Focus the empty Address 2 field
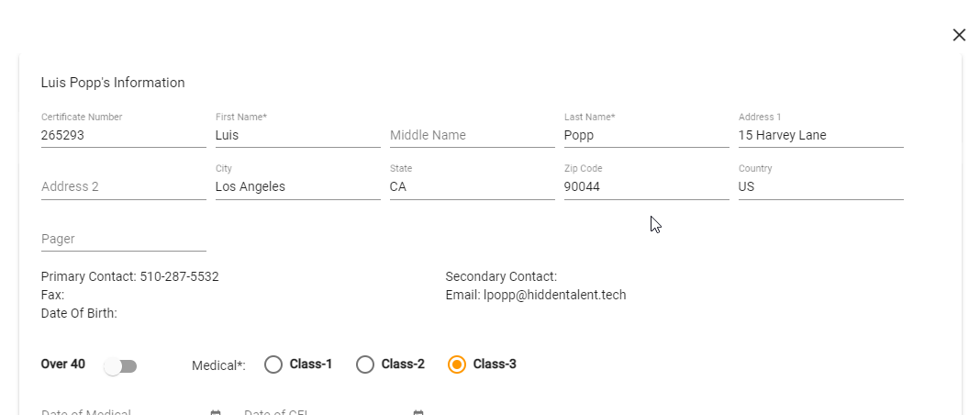Screen dimensions: 980x415 pos(123,186)
